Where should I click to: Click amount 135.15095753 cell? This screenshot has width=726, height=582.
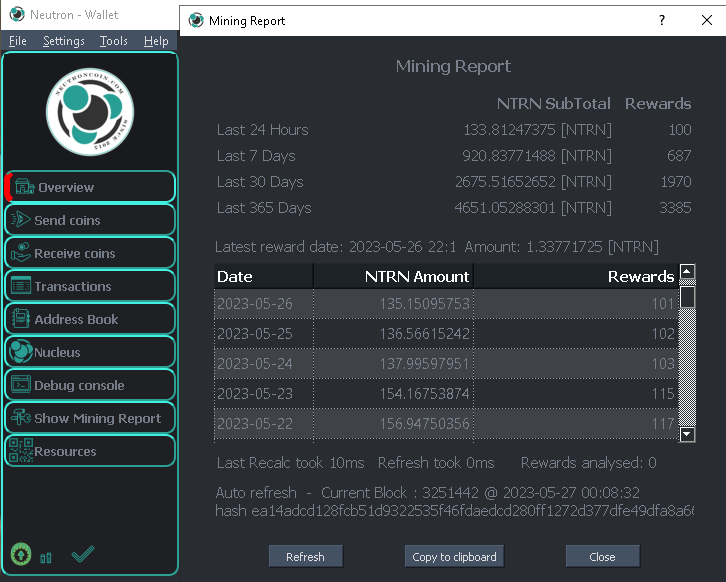click(394, 304)
